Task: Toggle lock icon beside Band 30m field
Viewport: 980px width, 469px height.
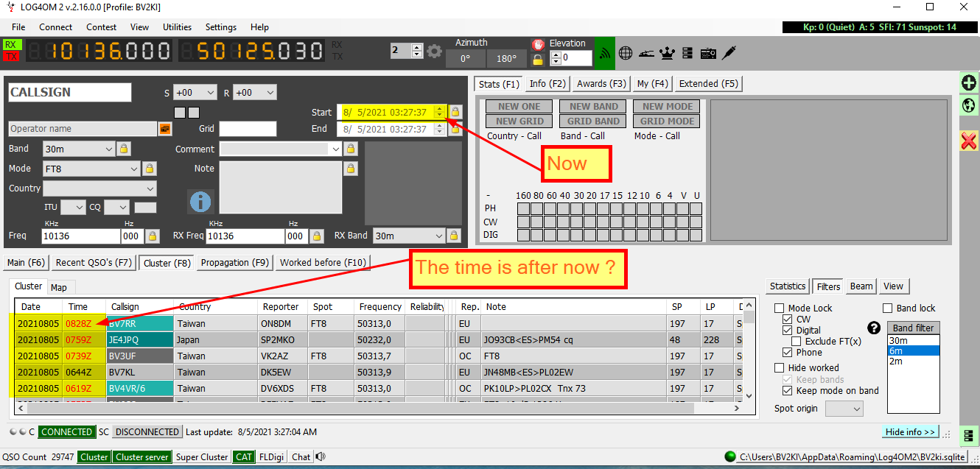Action: pos(124,149)
